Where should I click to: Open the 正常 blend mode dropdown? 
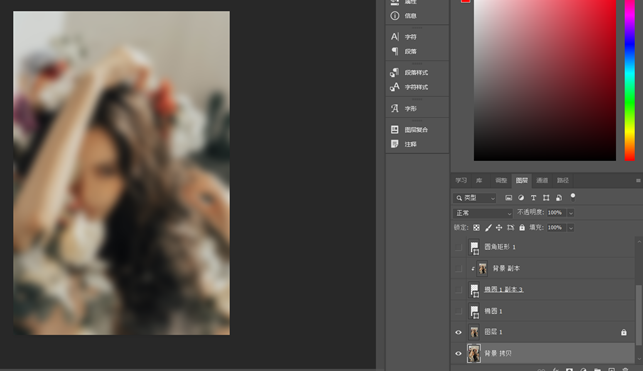click(x=483, y=213)
